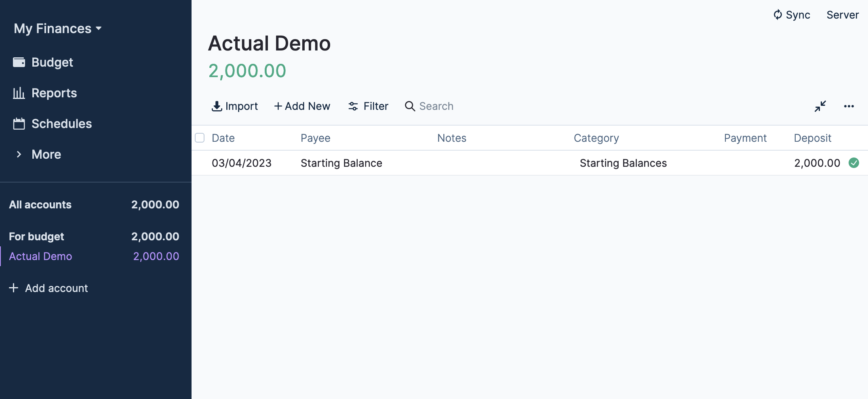Select All accounts in sidebar
868x399 pixels.
click(x=40, y=205)
